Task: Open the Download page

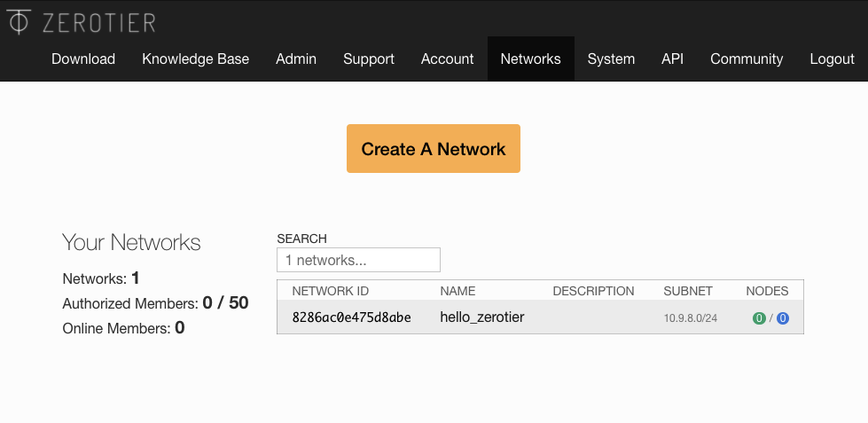Action: [83, 59]
